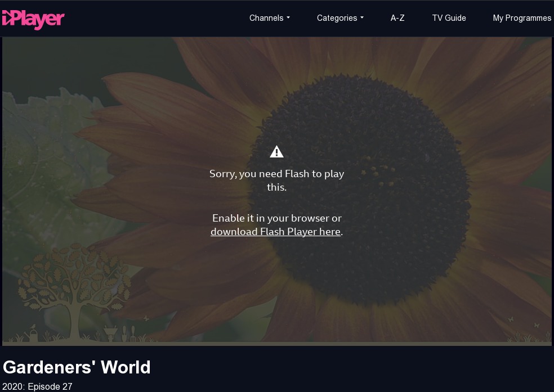554x392 pixels.
Task: Click the Gardeners' World programme title
Action: click(77, 367)
